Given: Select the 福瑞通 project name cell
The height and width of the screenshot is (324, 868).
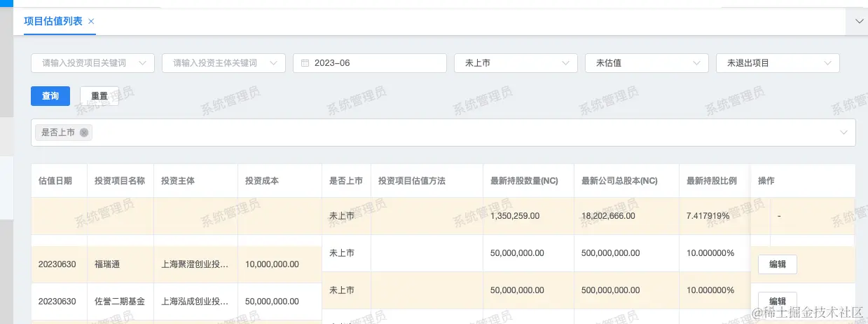Looking at the screenshot, I should (120, 264).
